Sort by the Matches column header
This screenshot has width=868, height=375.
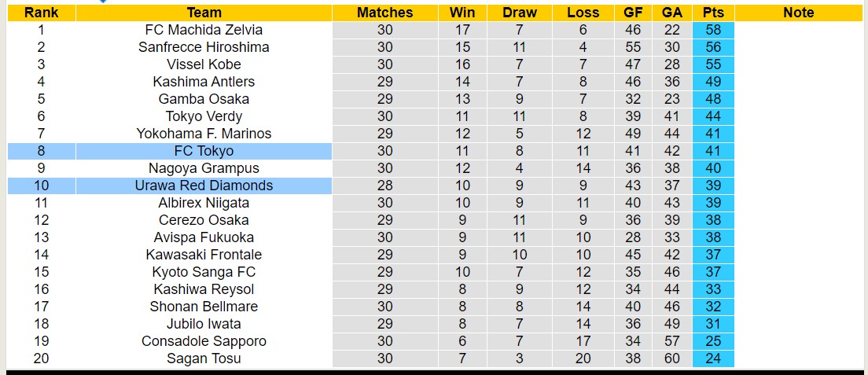coord(384,13)
